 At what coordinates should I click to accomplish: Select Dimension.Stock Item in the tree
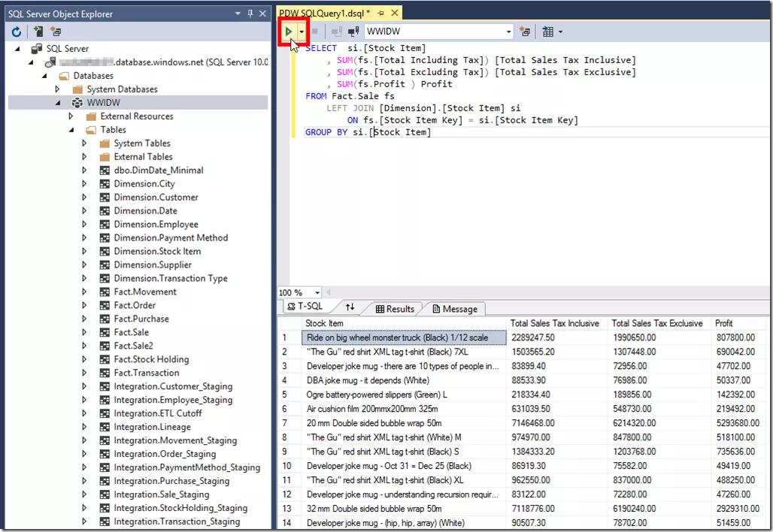pos(157,251)
